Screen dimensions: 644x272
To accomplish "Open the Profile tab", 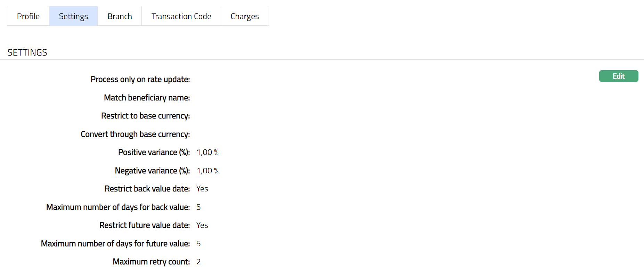I will 28,16.
